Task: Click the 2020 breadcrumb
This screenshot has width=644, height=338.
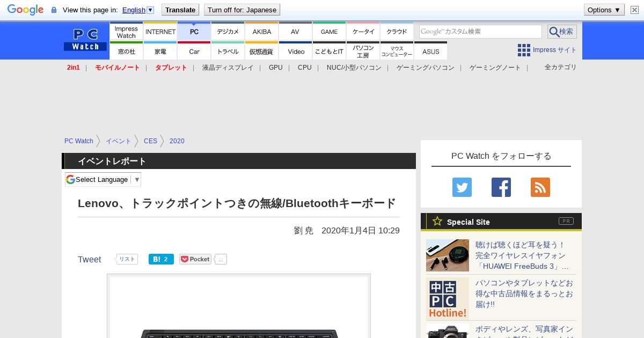Action: (x=177, y=141)
